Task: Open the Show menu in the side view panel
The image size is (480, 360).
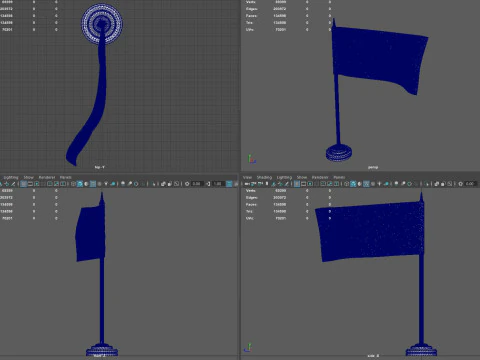Action: click(302, 177)
